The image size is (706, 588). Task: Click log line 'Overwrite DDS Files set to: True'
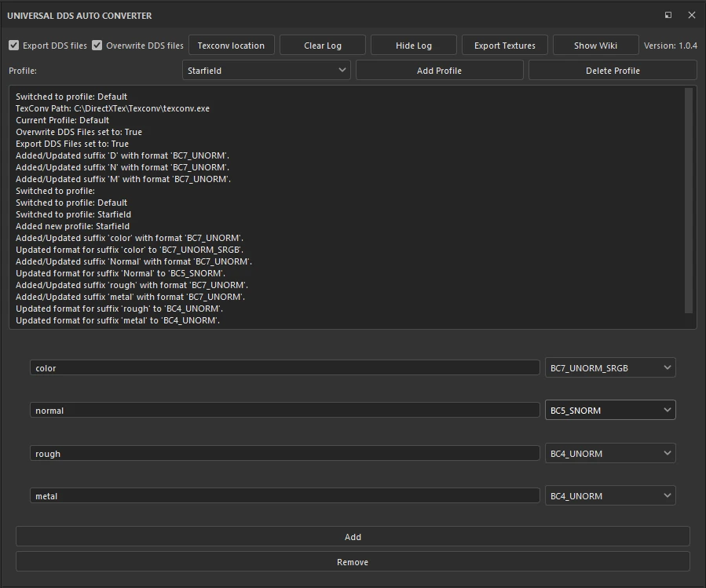click(79, 132)
